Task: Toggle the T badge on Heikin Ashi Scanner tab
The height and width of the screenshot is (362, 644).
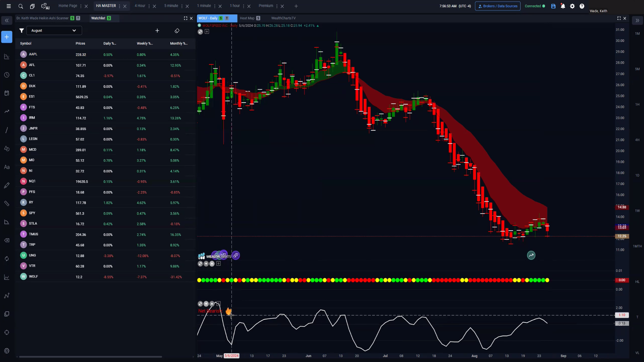Action: (x=78, y=18)
